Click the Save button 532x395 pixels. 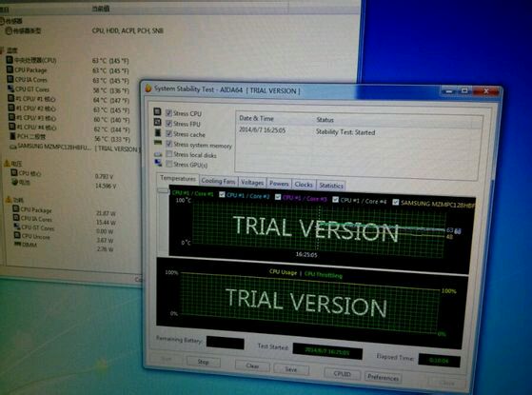tap(291, 369)
